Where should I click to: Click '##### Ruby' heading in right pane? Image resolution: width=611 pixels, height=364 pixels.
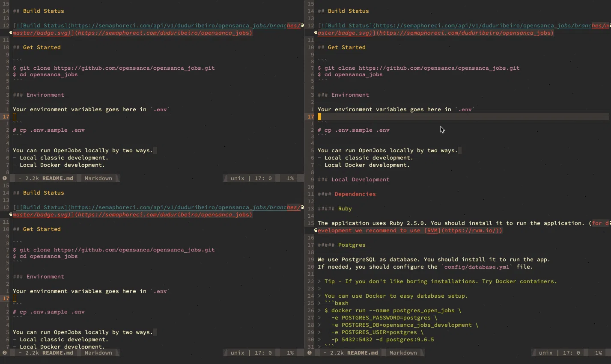tap(335, 209)
